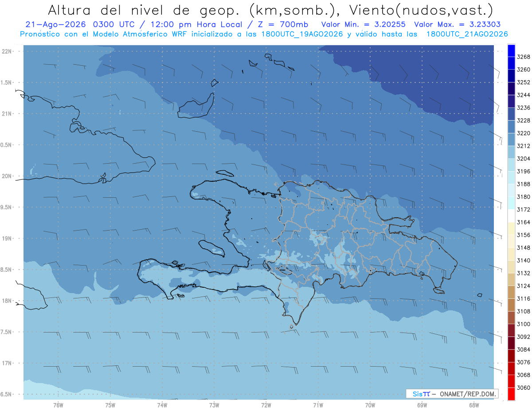Click the '21N' latitude label
The height and width of the screenshot is (411, 532).
pos(7,114)
